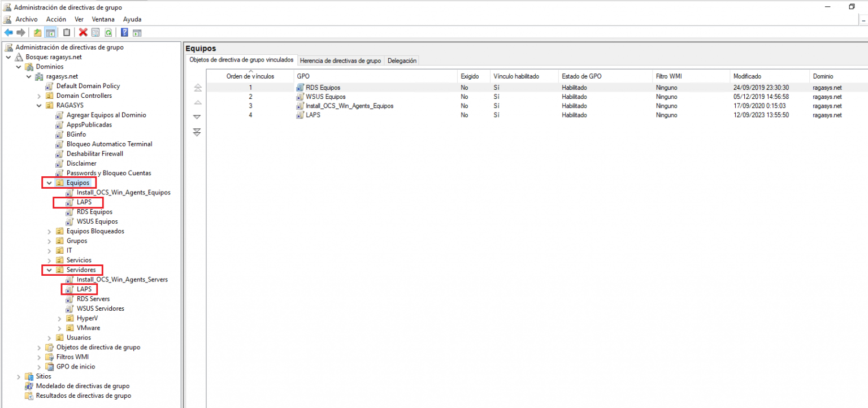The height and width of the screenshot is (408, 868).
Task: Select the Export List clipboard icon
Action: 65,32
